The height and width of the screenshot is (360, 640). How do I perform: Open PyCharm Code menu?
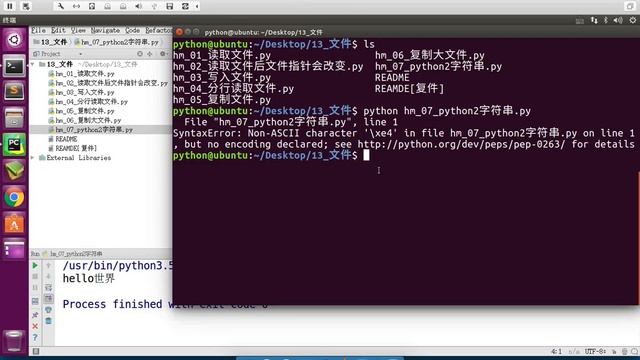[x=132, y=31]
